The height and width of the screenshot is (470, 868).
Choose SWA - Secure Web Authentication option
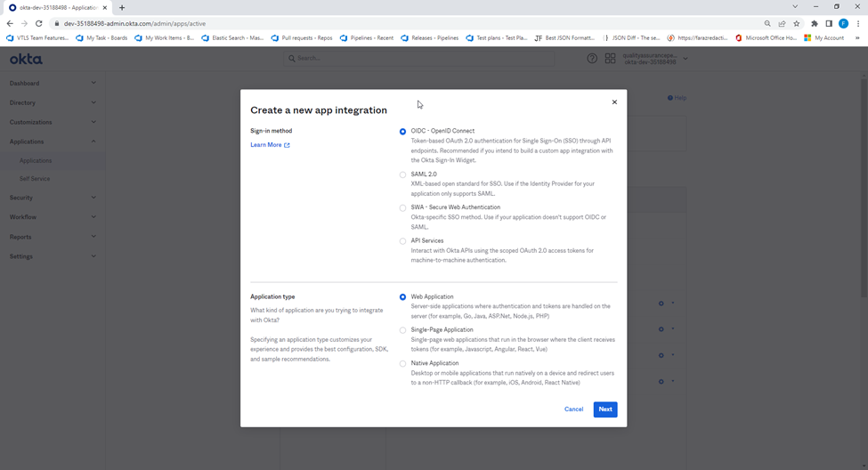coord(402,207)
